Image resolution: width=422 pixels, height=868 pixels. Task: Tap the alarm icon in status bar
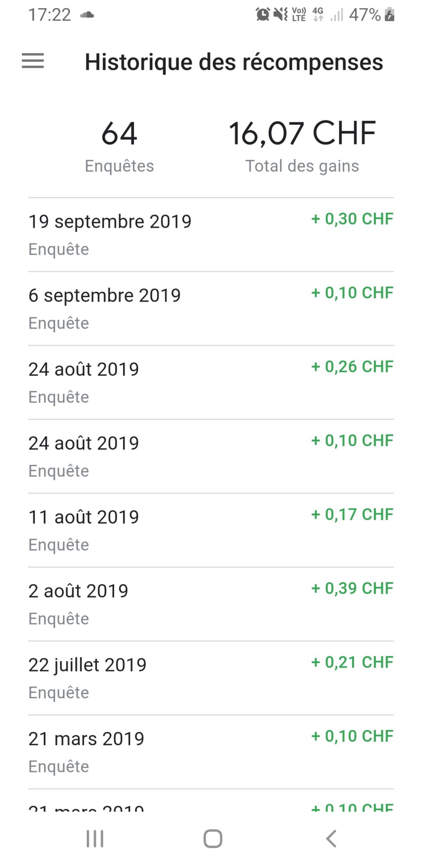(262, 15)
